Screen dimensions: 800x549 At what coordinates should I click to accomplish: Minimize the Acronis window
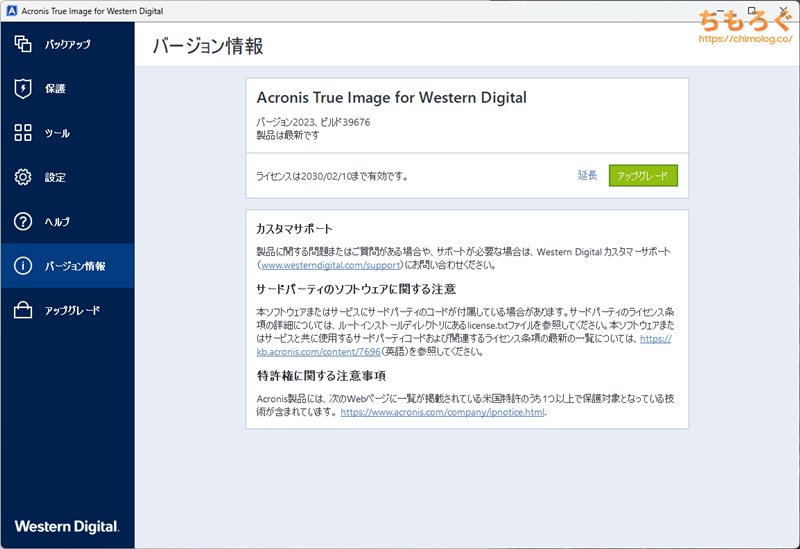click(720, 10)
